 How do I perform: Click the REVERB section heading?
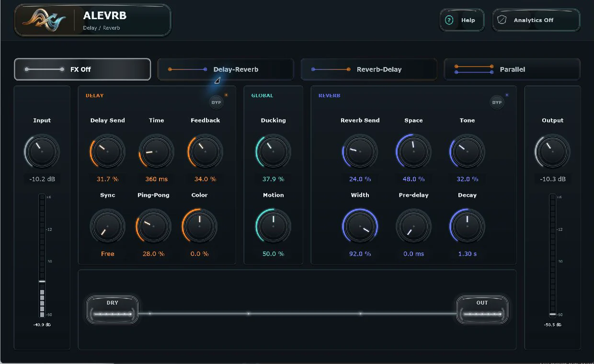(x=329, y=95)
